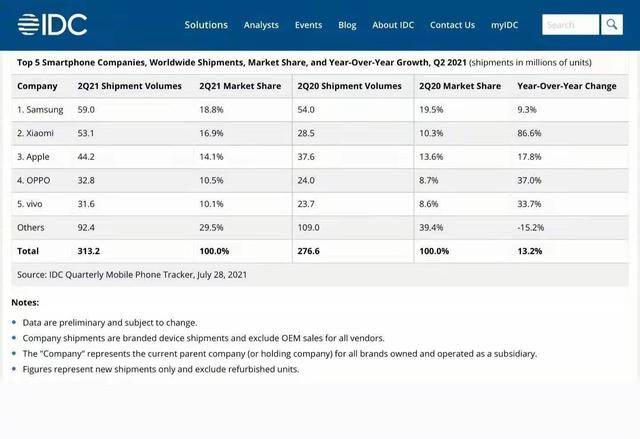Viewport: 640px width, 439px height.
Task: Select the '2. Xiaomi' row label
Action: pos(35,133)
